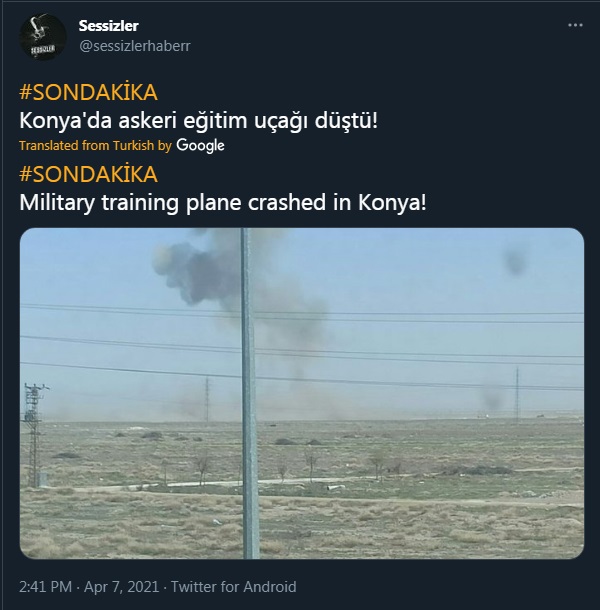The image size is (600, 610).
Task: Click the Google logo in translation credit
Action: (200, 145)
